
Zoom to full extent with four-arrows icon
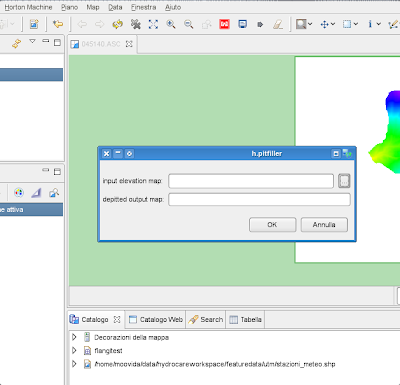(153, 24)
